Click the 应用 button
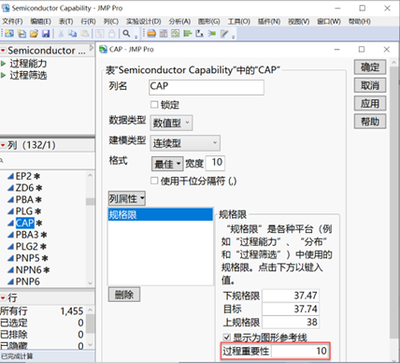This screenshot has width=400, height=363. [370, 104]
